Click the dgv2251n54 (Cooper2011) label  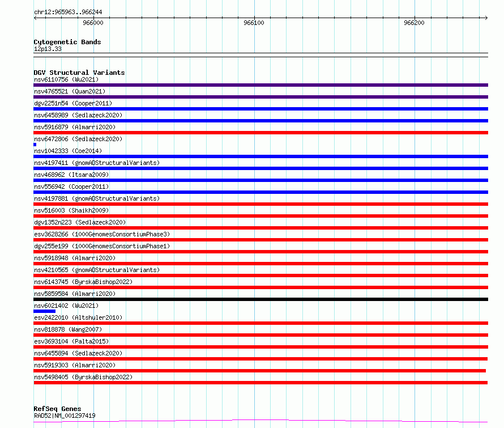pyautogui.click(x=73, y=103)
